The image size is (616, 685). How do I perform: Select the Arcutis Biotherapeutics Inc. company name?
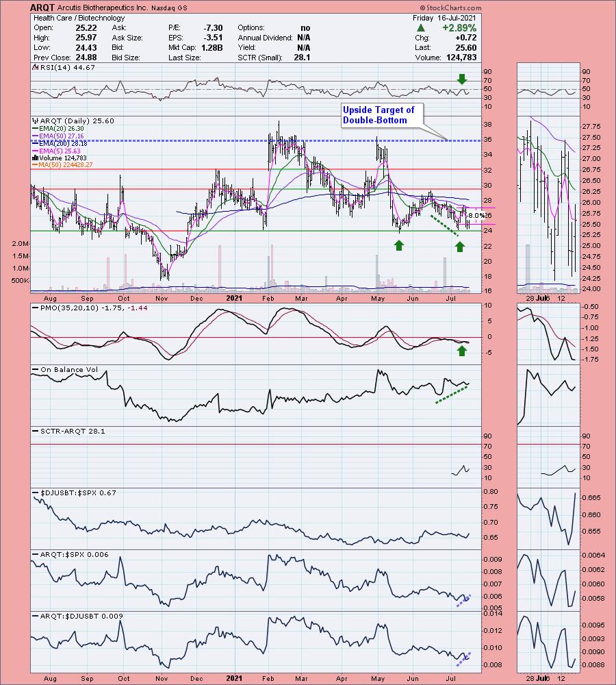click(103, 8)
